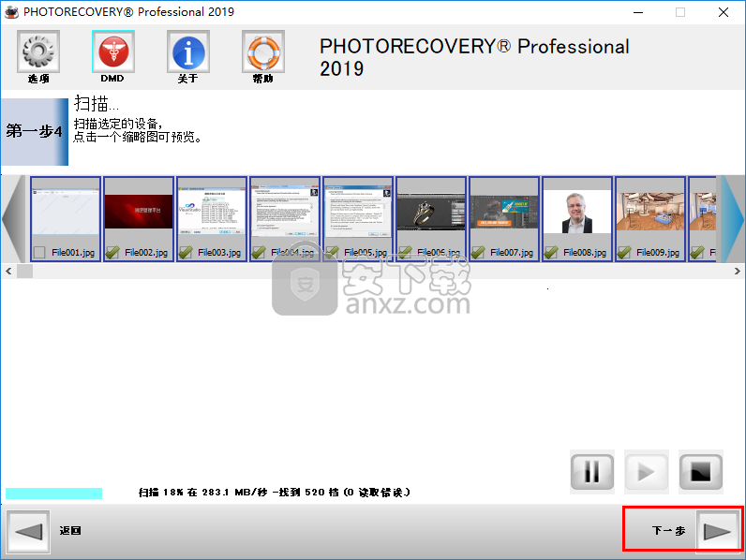Click the application title bar icon
Image resolution: width=746 pixels, height=560 pixels.
(x=11, y=12)
